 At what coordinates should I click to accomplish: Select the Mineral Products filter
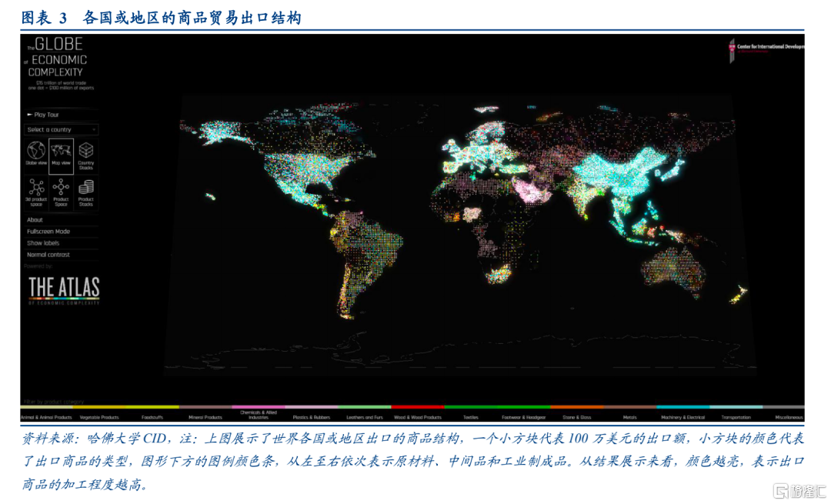205,416
